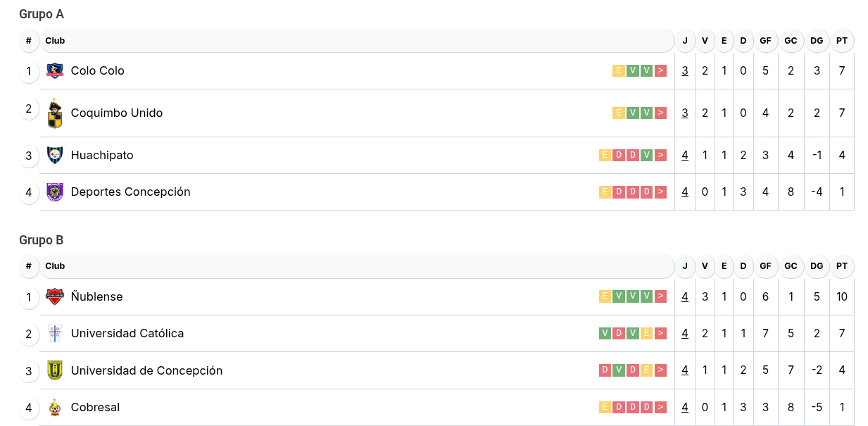Click the PT column header in Grupo A
This screenshot has height=426, width=868.
[842, 41]
